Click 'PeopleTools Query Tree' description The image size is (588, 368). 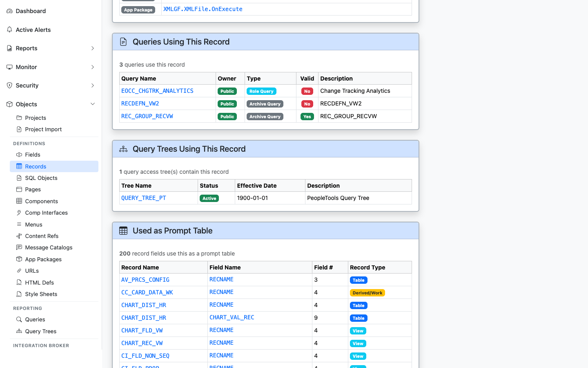click(x=338, y=198)
